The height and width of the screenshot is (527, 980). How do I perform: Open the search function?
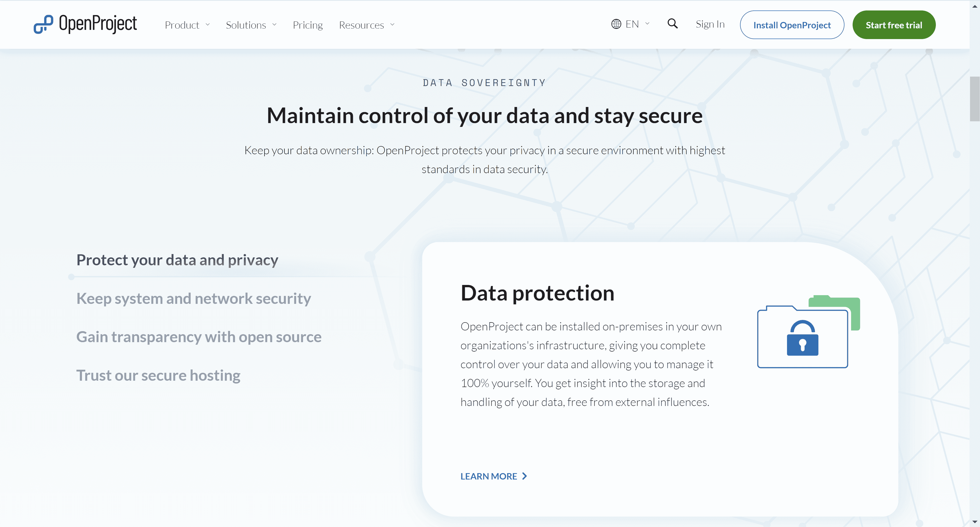pyautogui.click(x=673, y=23)
